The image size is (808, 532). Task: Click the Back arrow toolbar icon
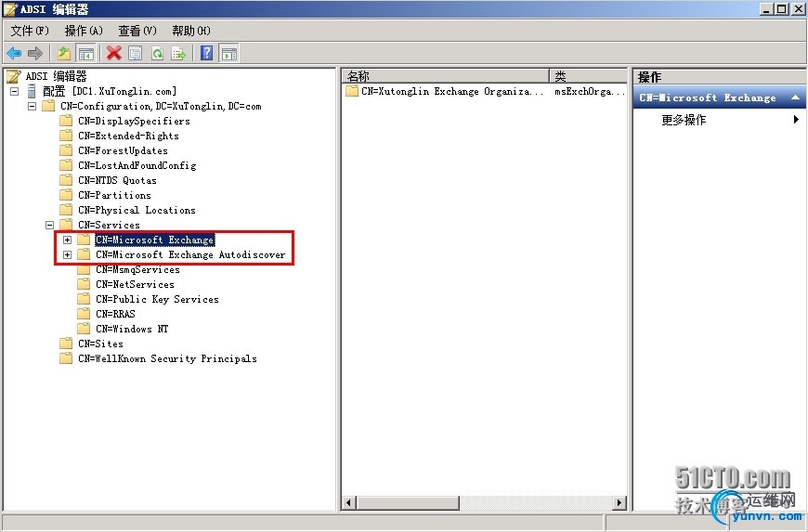pyautogui.click(x=14, y=53)
